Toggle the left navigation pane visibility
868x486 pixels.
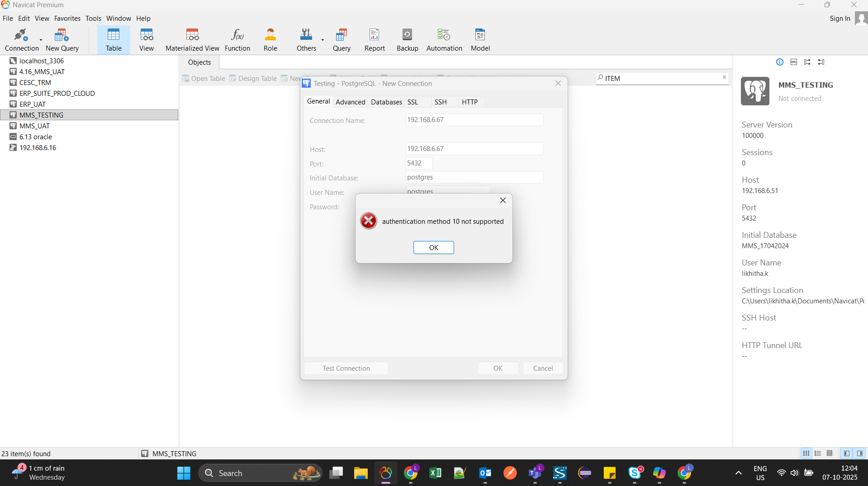point(846,453)
